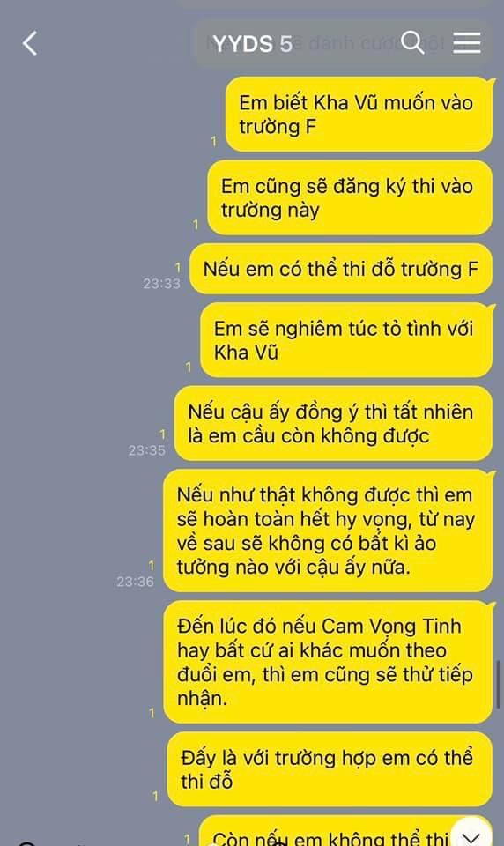Select message "Em cũng sẽ đăng ký thi vào trường này"
The height and width of the screenshot is (846, 504).
pyautogui.click(x=350, y=197)
